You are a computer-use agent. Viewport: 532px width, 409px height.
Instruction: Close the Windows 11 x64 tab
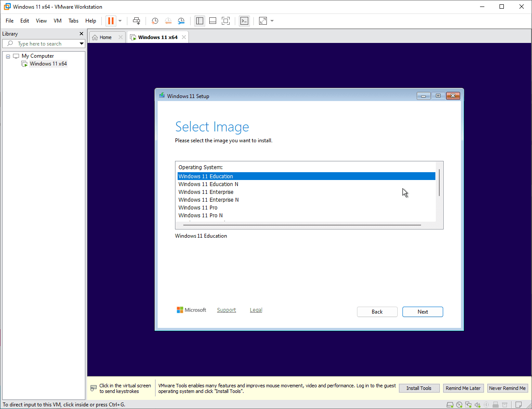click(x=184, y=37)
